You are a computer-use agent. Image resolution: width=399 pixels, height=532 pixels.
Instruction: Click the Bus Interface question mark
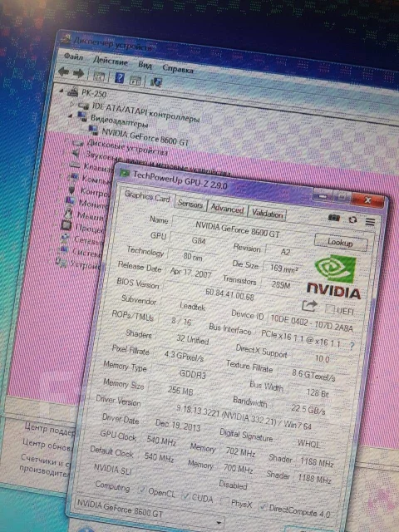(352, 346)
